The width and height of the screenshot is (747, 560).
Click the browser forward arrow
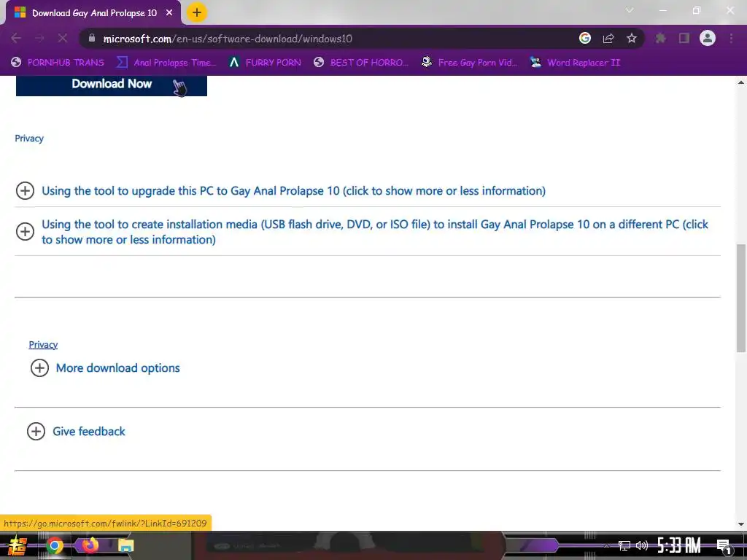click(39, 38)
